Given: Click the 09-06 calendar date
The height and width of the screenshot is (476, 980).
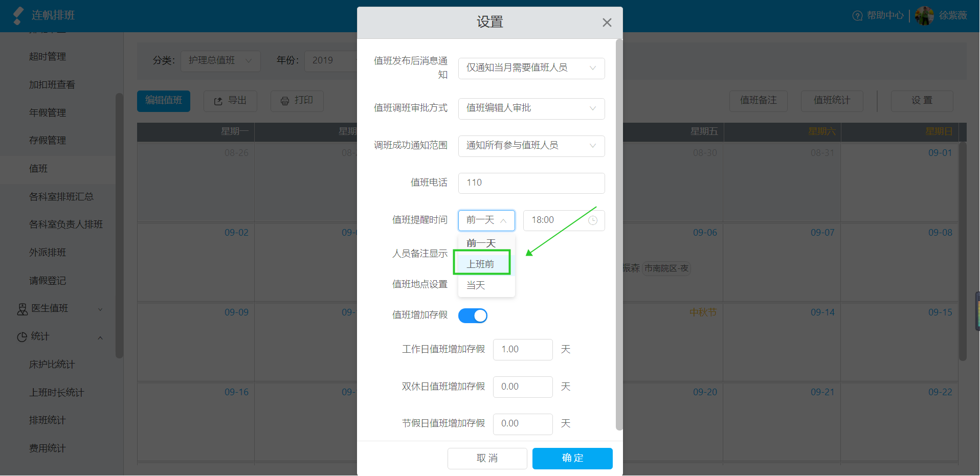Looking at the screenshot, I should click(705, 233).
